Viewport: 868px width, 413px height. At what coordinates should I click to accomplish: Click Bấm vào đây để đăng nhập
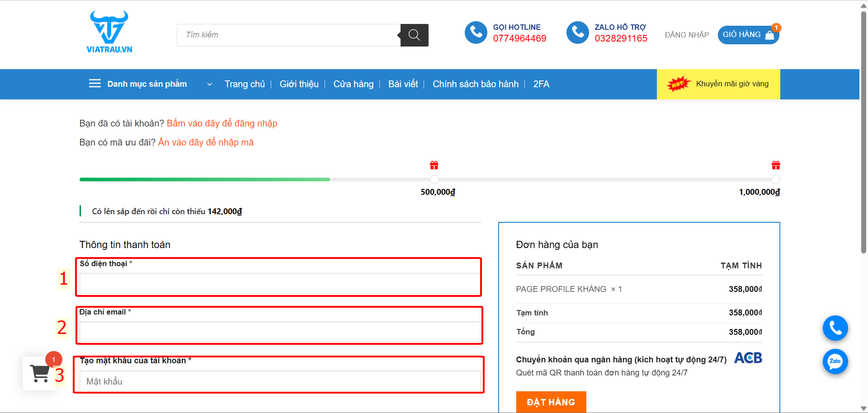[222, 123]
